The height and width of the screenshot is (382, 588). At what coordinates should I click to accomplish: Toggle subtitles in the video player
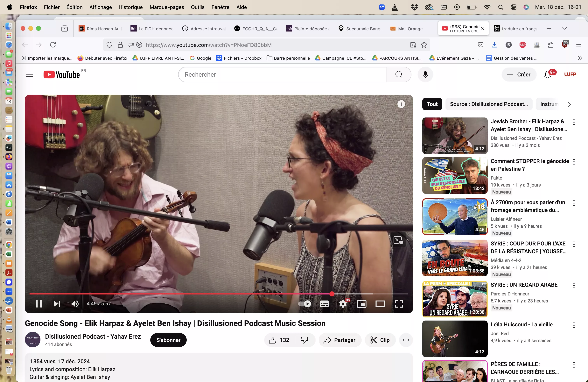click(324, 304)
